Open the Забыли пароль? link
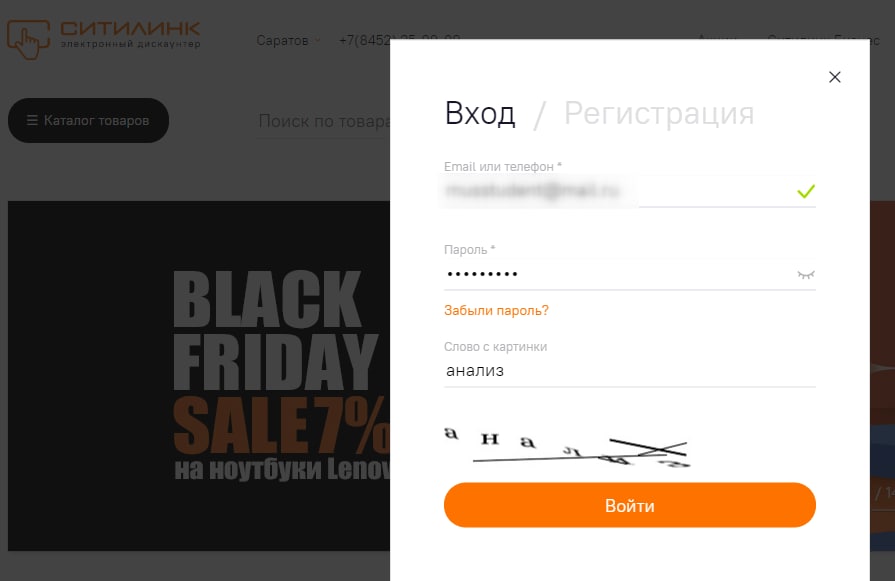 point(496,310)
